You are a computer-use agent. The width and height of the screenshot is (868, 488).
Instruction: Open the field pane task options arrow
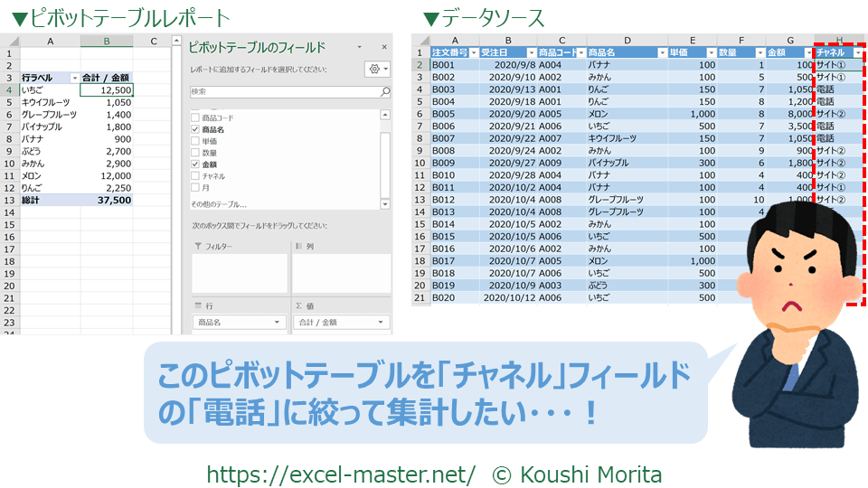[359, 45]
